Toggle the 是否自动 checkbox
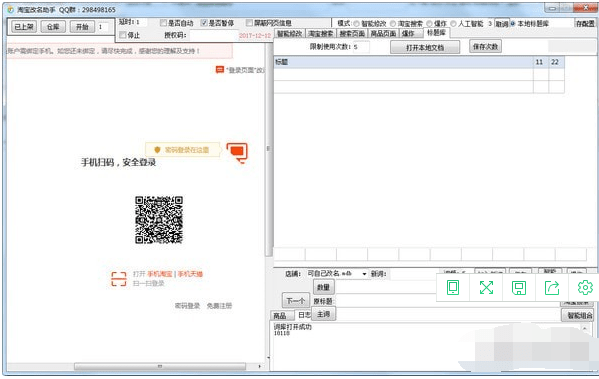 click(163, 23)
